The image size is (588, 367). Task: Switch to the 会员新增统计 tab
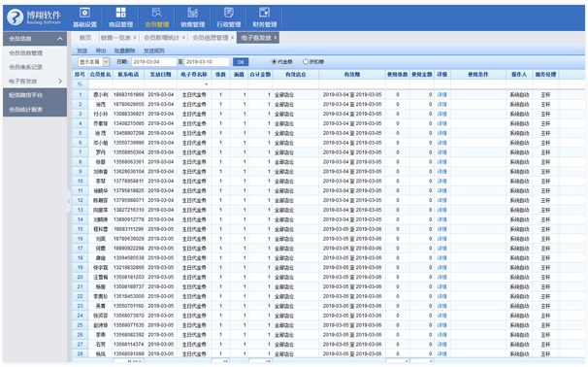click(x=162, y=38)
